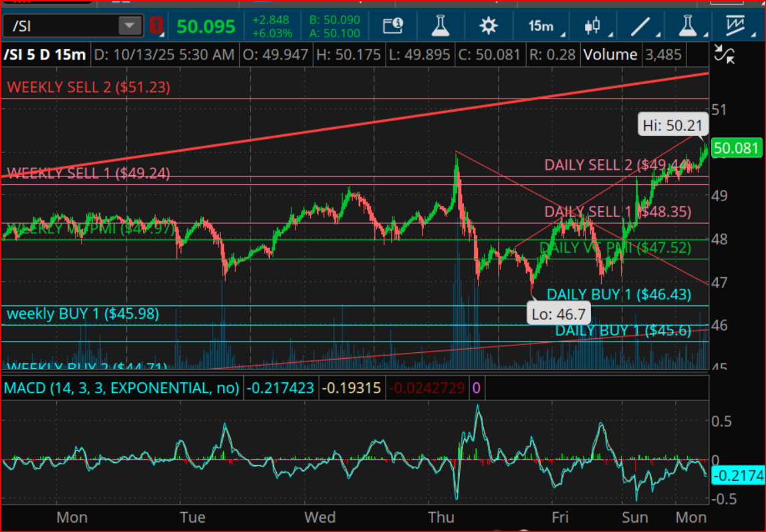
Task: Select the WEEKLY SELL 2 ($51.23) line label
Action: (x=89, y=87)
